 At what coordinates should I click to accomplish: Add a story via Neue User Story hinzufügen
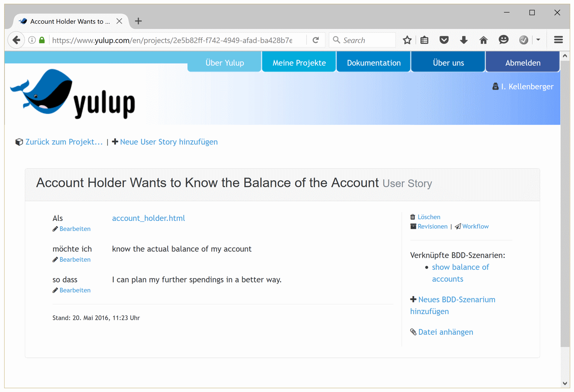point(169,142)
